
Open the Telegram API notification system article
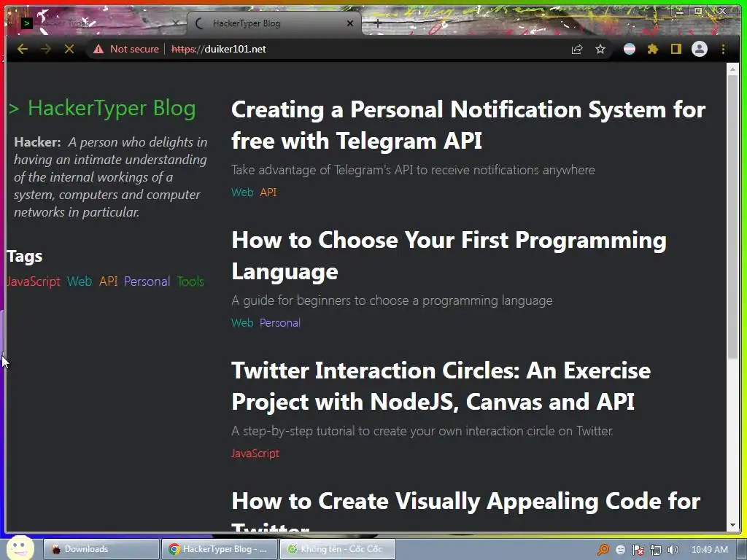468,125
